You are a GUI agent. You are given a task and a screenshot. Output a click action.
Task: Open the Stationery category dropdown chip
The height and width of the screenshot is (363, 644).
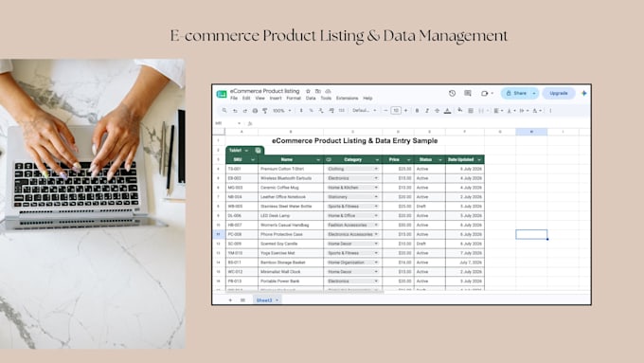click(x=352, y=197)
